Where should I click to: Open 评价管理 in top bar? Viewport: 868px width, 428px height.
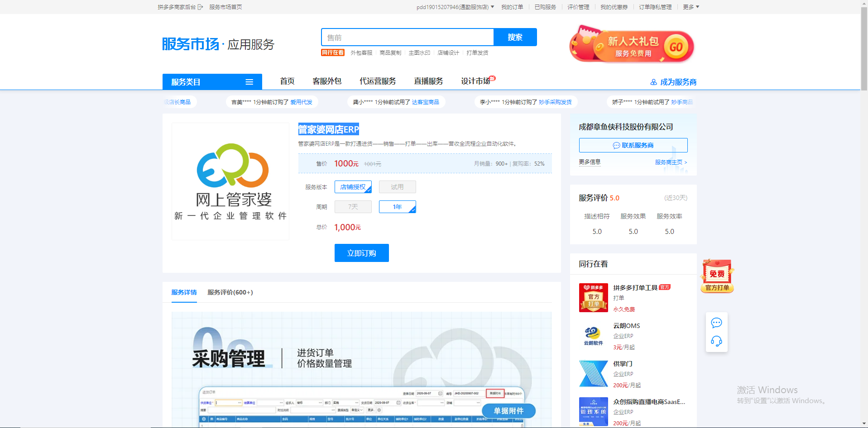point(578,7)
